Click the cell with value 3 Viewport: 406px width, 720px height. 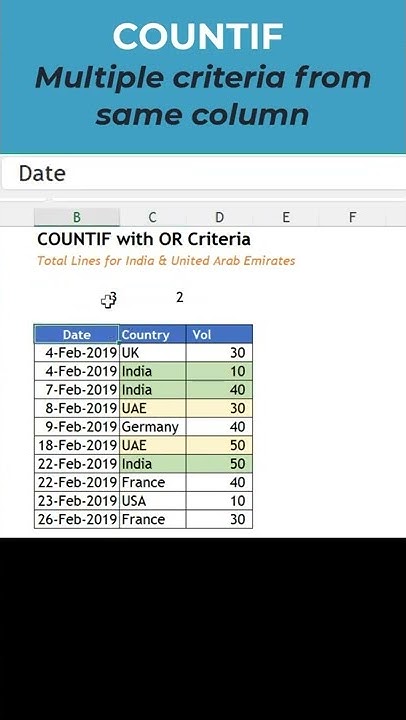click(x=113, y=299)
